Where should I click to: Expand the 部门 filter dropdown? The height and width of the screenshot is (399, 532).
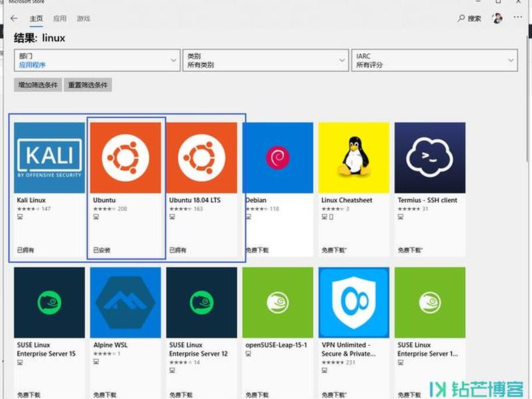(97, 61)
